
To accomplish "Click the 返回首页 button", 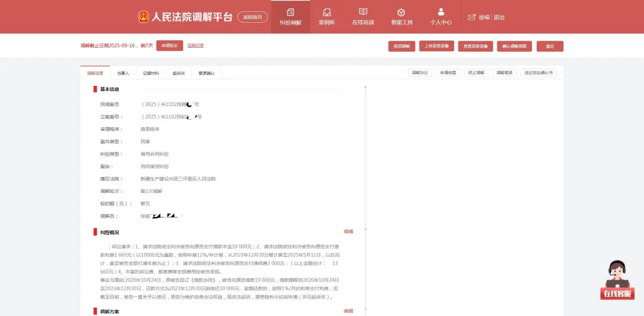I will [x=252, y=17].
